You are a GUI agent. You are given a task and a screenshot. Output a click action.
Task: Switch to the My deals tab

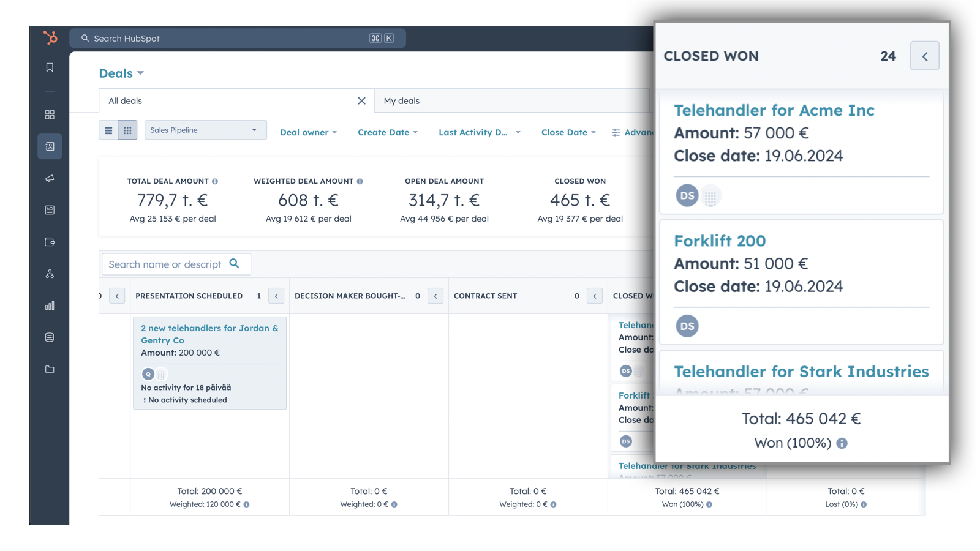[401, 100]
